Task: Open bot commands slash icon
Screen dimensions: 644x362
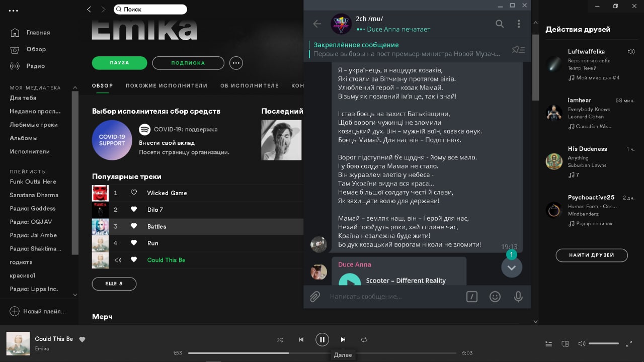Action: tap(471, 297)
